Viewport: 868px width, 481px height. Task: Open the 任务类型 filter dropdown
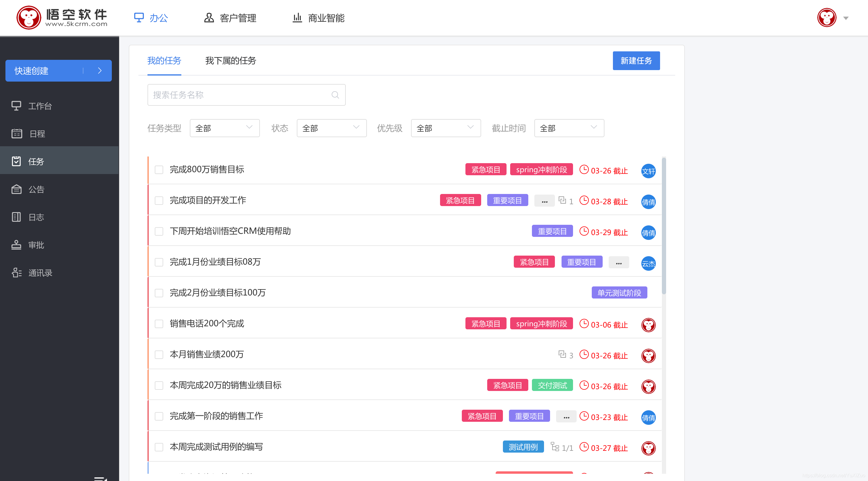click(225, 128)
